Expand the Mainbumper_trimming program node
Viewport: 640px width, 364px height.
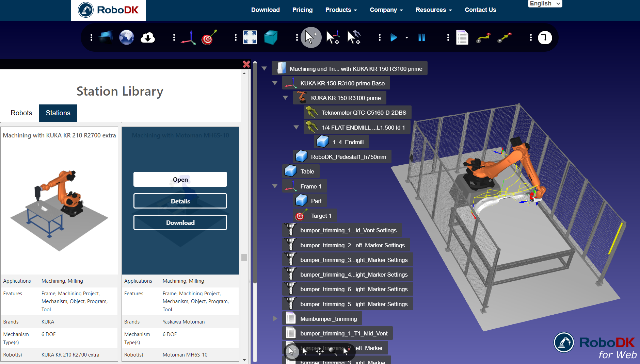275,319
